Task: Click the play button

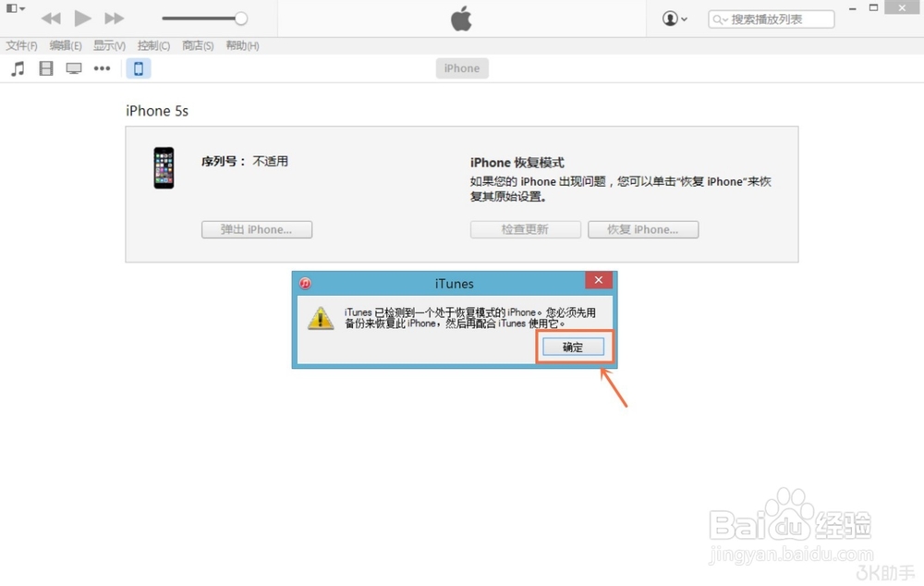Action: [82, 18]
